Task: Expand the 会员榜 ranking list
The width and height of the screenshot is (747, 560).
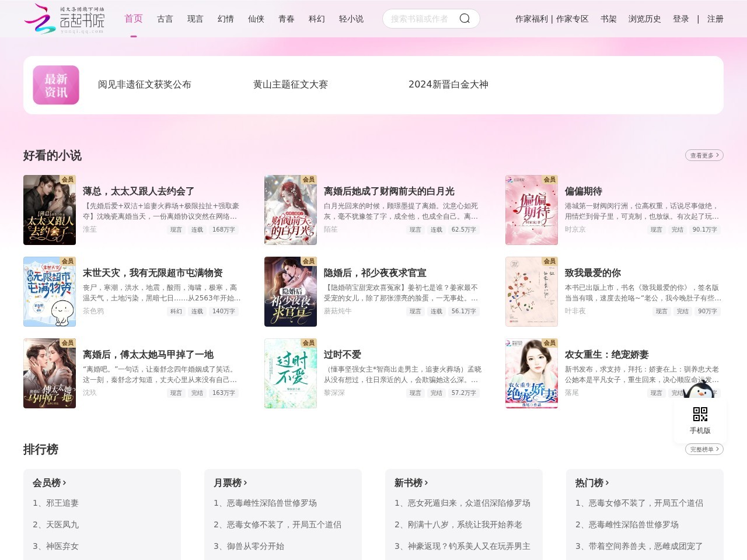Action: pos(50,483)
